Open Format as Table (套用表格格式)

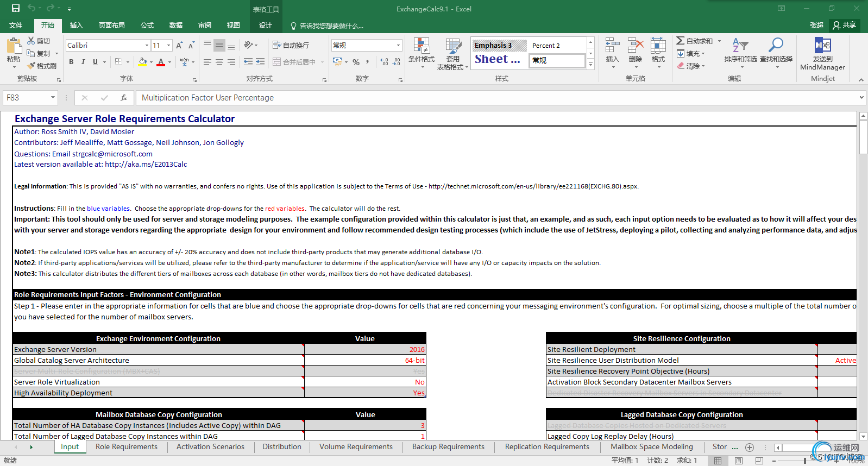coord(452,54)
